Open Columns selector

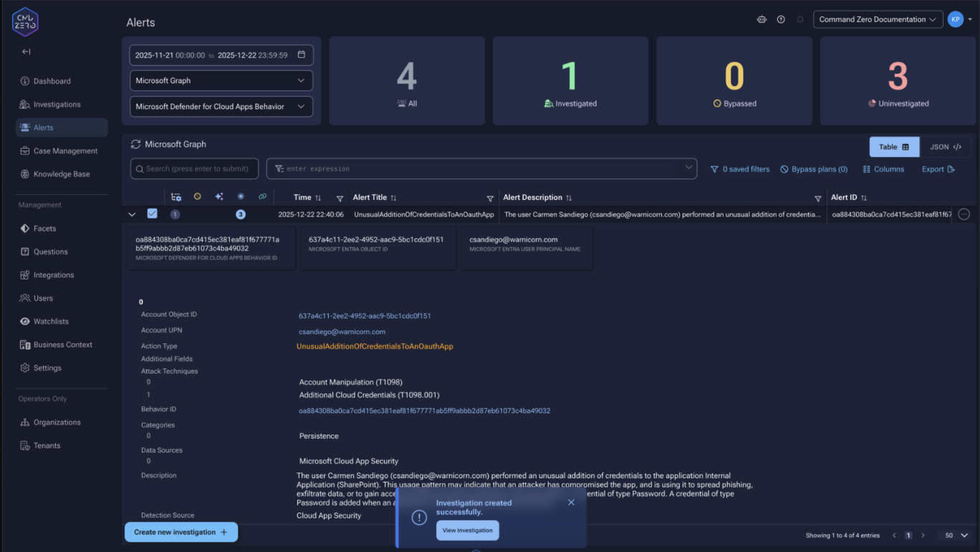[x=883, y=169]
